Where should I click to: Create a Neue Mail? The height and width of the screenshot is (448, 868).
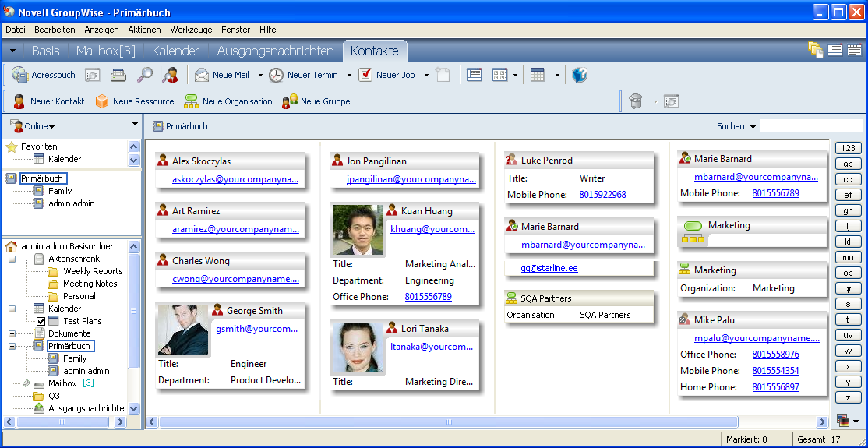pyautogui.click(x=223, y=75)
